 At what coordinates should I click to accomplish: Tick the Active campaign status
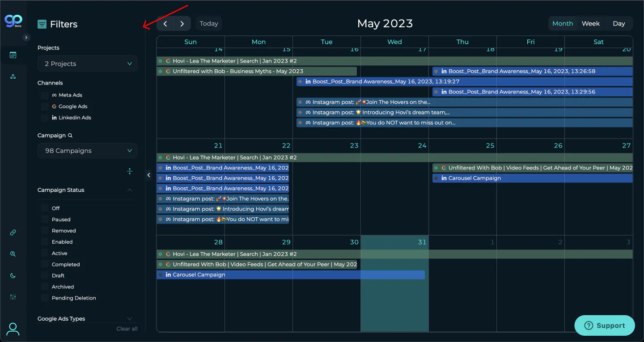pos(44,253)
